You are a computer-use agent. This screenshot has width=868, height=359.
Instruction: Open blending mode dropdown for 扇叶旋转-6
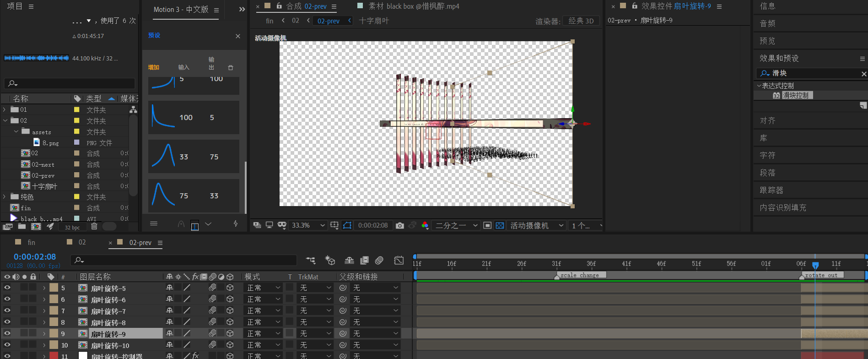coord(264,299)
